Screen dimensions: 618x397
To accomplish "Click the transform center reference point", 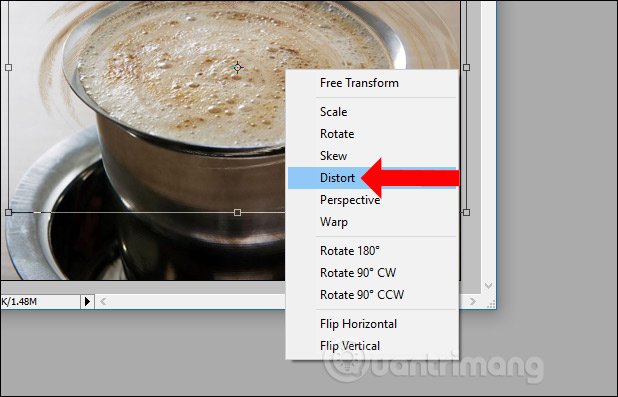I will coord(237,67).
